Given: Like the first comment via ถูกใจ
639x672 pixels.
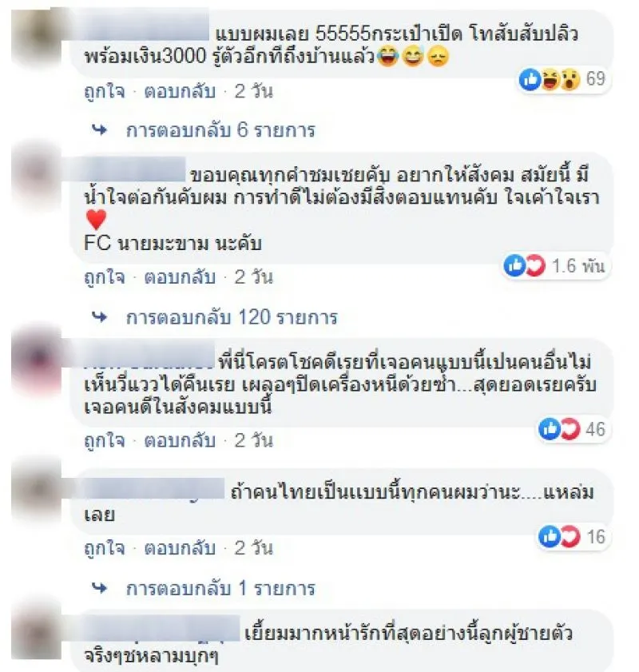Looking at the screenshot, I should [x=105, y=92].
